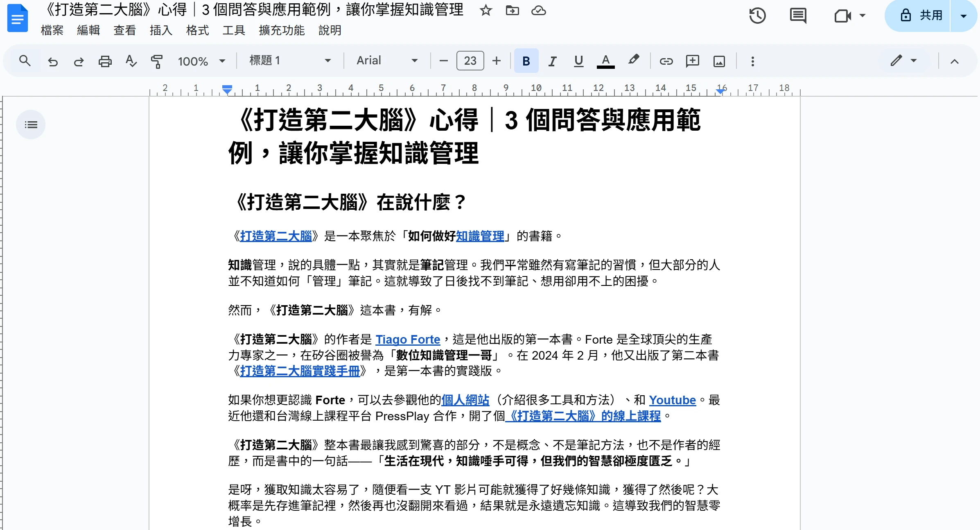This screenshot has height=530, width=980.
Task: Click the main title heading in the document
Action: (464, 137)
